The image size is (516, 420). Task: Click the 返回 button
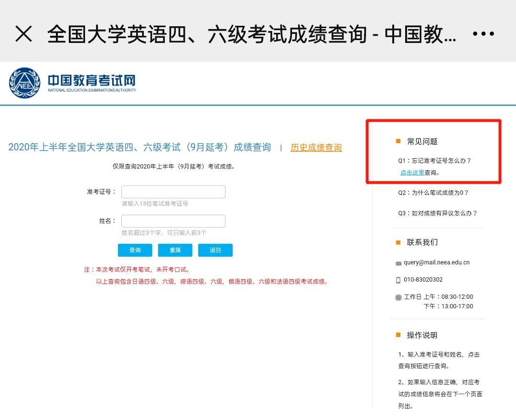point(215,250)
